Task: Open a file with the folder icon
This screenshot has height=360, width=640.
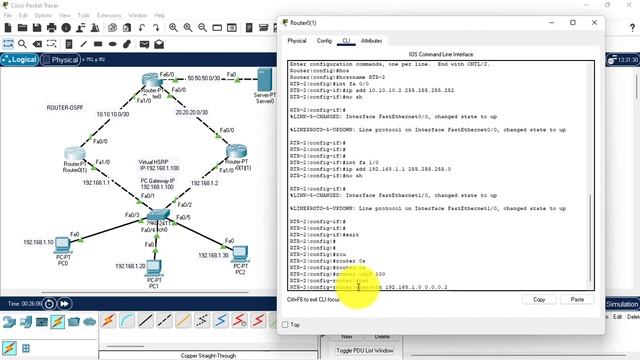Action: [x=22, y=28]
